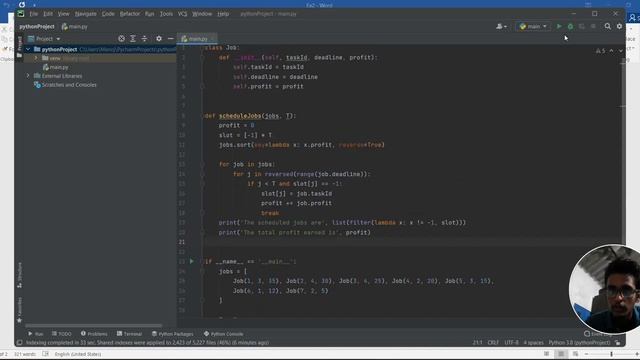Click the Stop icon in toolbar
640x360 pixels.
point(593,26)
